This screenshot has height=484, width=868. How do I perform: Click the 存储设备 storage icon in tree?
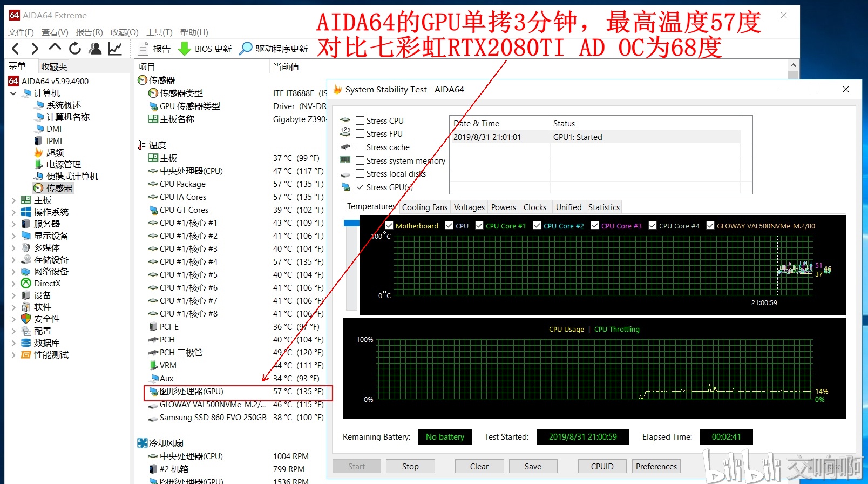(25, 259)
